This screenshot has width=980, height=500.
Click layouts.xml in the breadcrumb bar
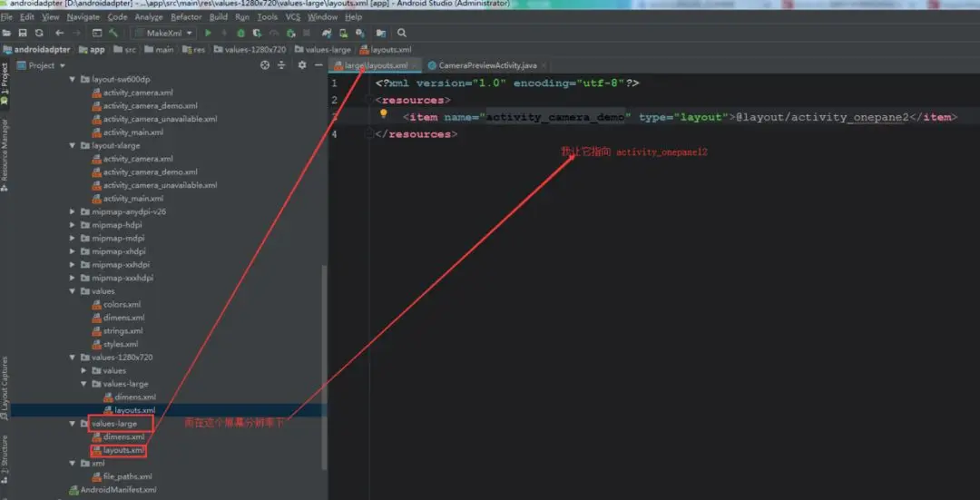pyautogui.click(x=385, y=49)
